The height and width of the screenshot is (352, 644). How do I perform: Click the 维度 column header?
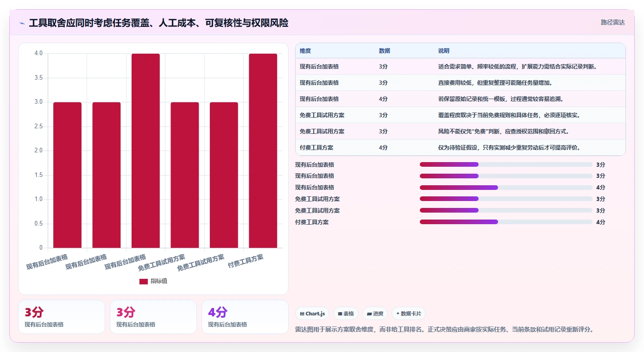305,51
